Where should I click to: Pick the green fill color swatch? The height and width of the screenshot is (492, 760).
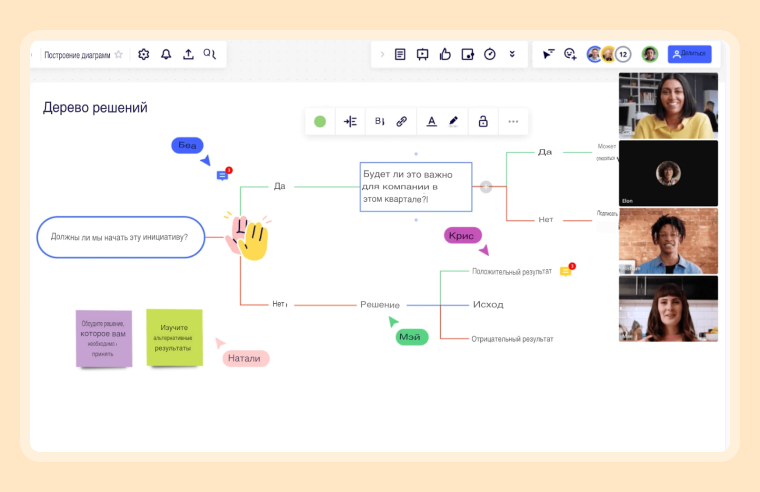point(320,121)
